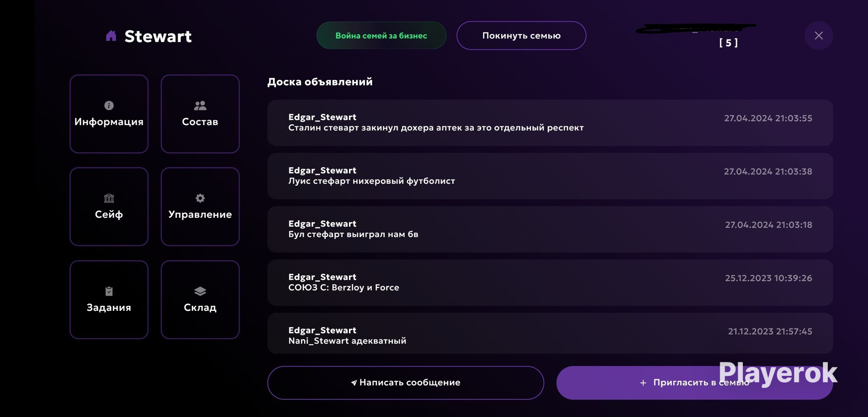Select the Луис стефарт футболист announcement
The image size is (868, 417).
550,176
